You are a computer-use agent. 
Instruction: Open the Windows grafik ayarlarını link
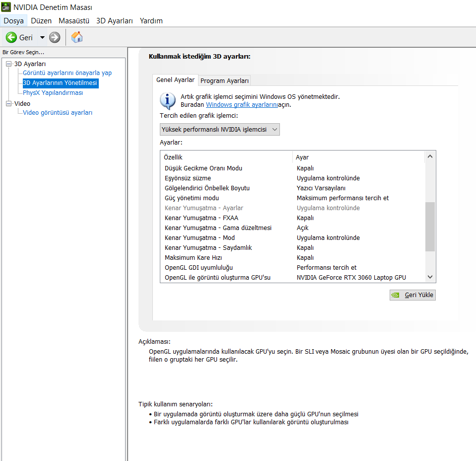click(x=242, y=104)
